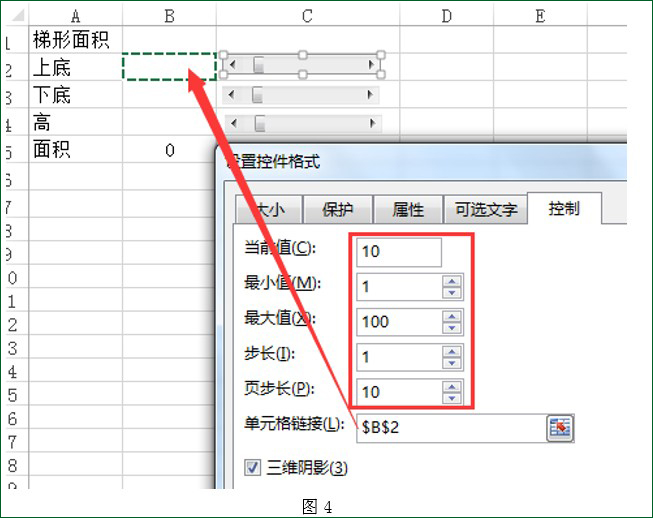Increase 最大值 with the up spinner
This screenshot has width=653, height=518.
point(452,316)
